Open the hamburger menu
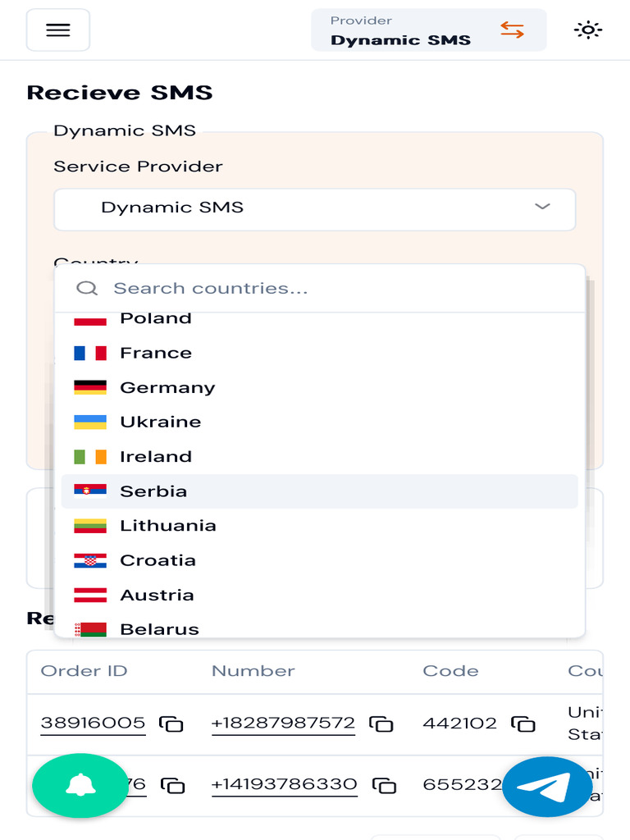Image resolution: width=630 pixels, height=840 pixels. click(58, 30)
